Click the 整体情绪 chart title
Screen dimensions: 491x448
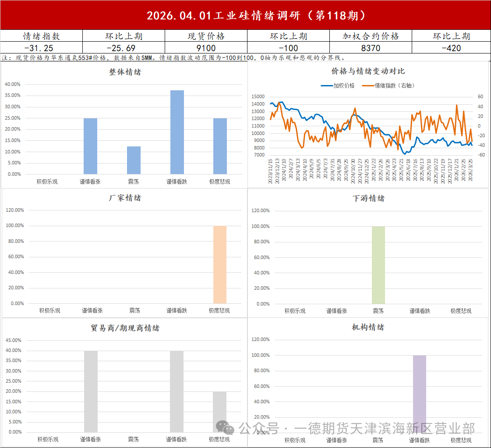tap(125, 72)
